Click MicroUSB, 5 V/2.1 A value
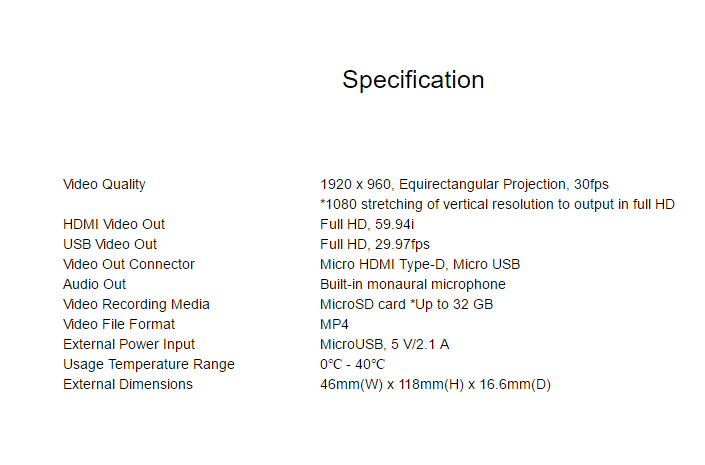This screenshot has height=465, width=705. (x=384, y=344)
